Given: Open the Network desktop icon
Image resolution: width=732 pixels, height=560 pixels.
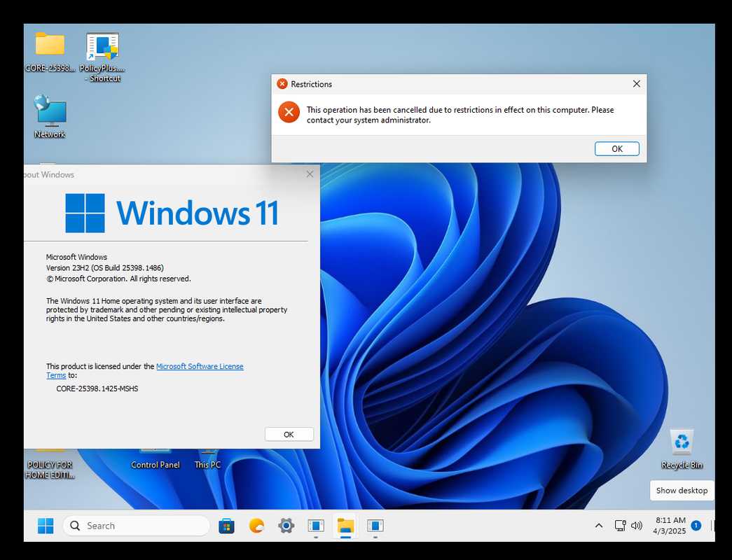Looking at the screenshot, I should 50,117.
